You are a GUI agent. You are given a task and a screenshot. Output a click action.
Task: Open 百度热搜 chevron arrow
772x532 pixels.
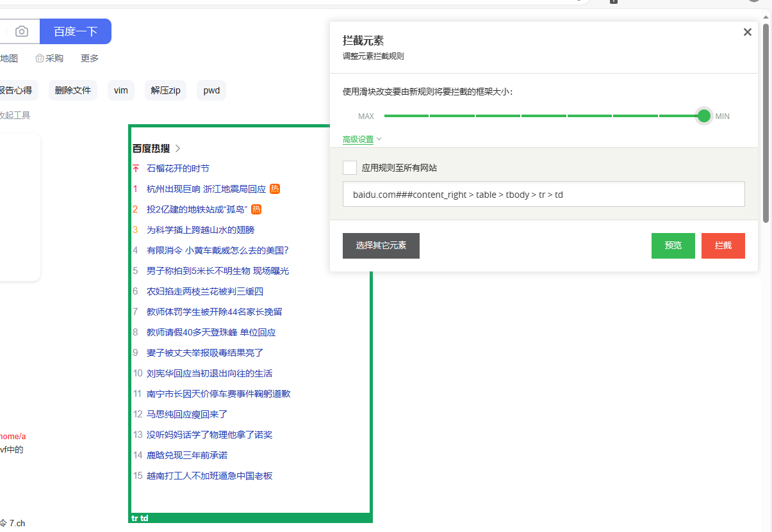178,149
